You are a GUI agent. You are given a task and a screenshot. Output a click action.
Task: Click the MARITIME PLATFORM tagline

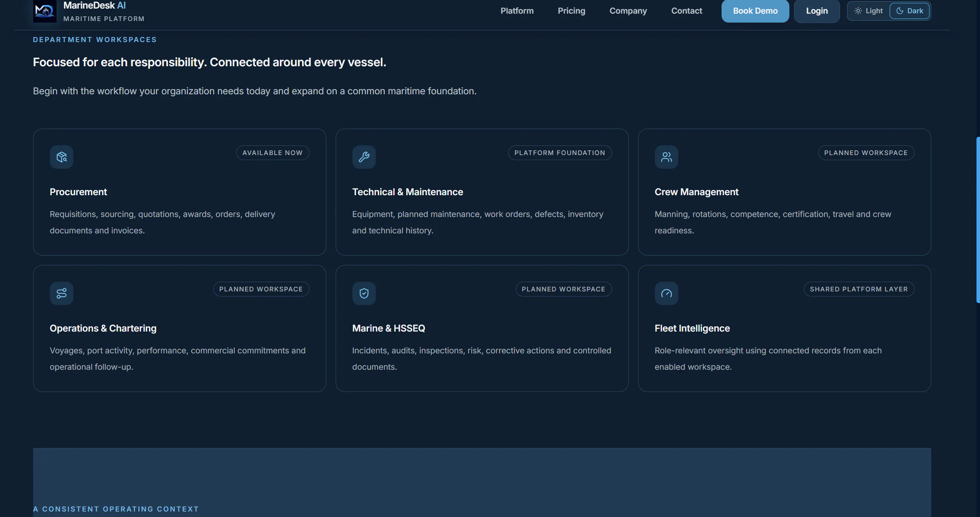click(x=104, y=19)
